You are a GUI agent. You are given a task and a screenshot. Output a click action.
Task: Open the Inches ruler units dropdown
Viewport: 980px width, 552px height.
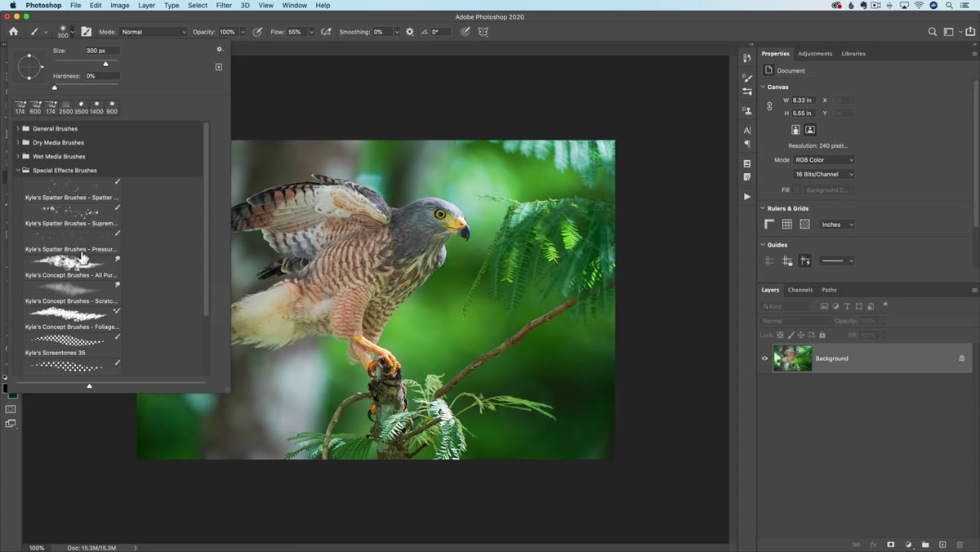tap(836, 225)
